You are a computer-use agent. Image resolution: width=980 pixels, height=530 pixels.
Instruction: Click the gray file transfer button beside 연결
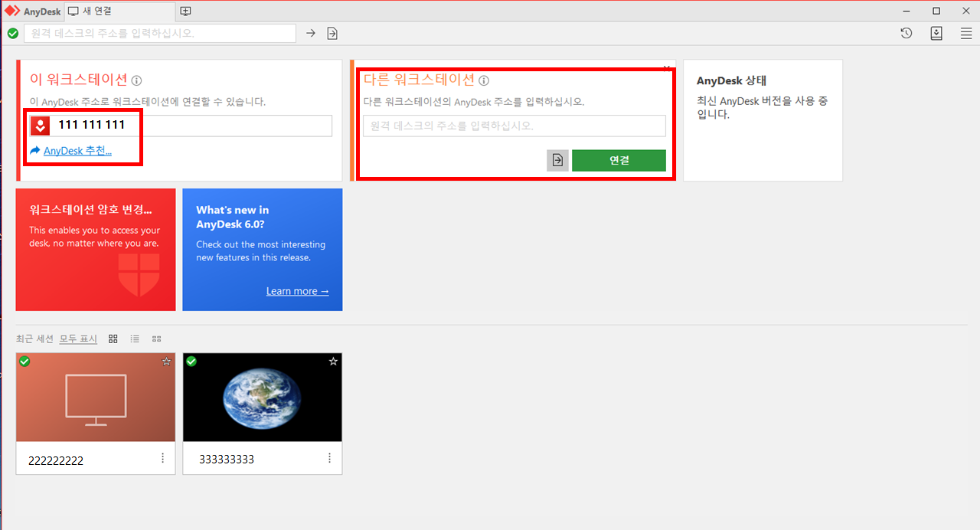click(557, 160)
